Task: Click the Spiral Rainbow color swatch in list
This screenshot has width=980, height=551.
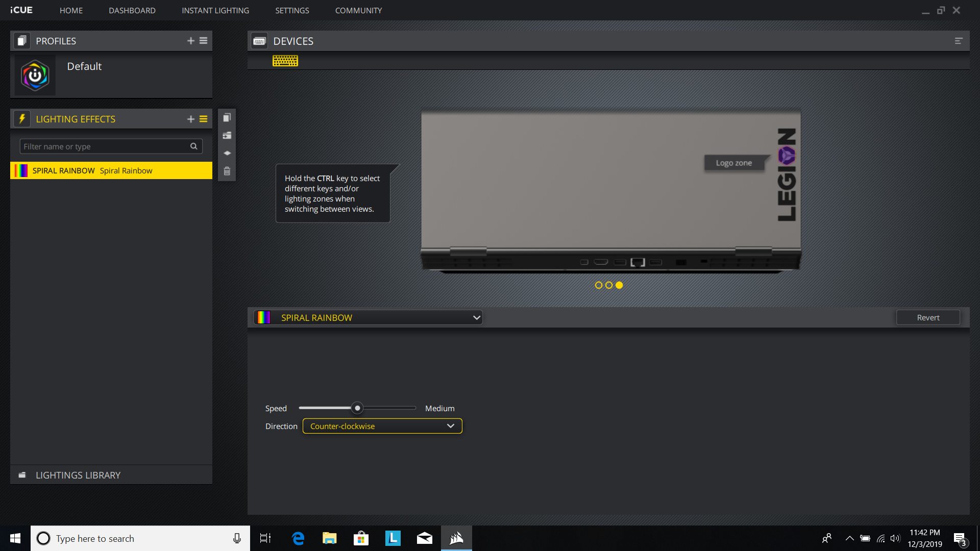Action: click(x=21, y=170)
